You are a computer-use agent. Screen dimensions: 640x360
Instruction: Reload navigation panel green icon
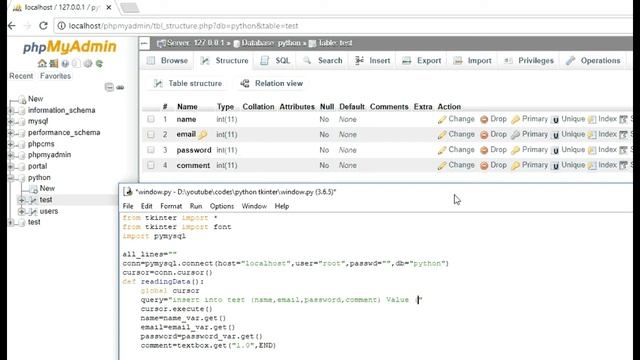pos(99,64)
